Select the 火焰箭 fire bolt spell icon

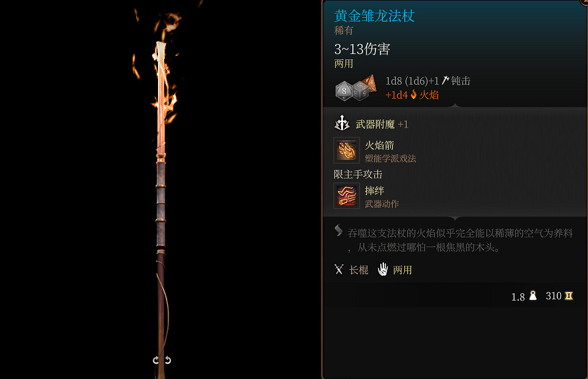(x=347, y=150)
